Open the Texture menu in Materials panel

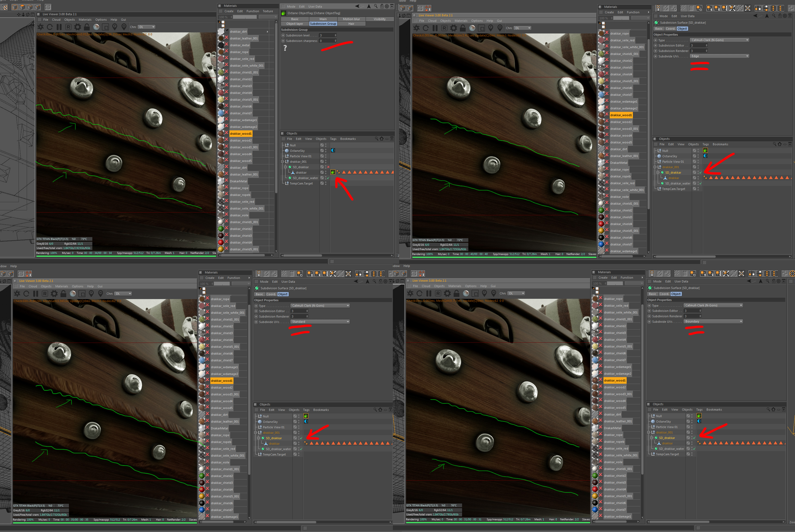coord(268,11)
